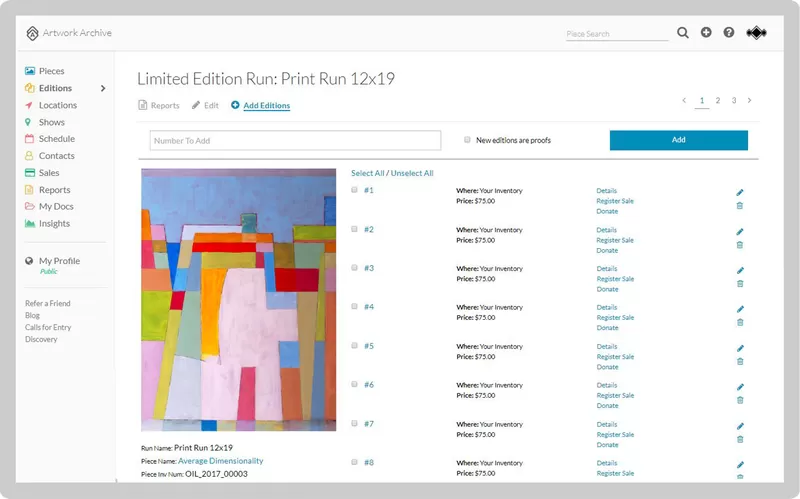Click trash delete icon for edition #1
800x499 pixels.
[740, 206]
